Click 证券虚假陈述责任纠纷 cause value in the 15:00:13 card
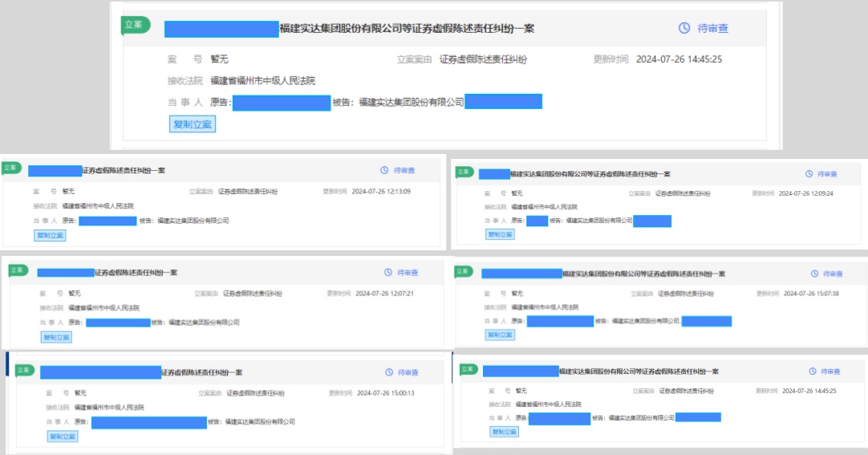 pos(255,393)
